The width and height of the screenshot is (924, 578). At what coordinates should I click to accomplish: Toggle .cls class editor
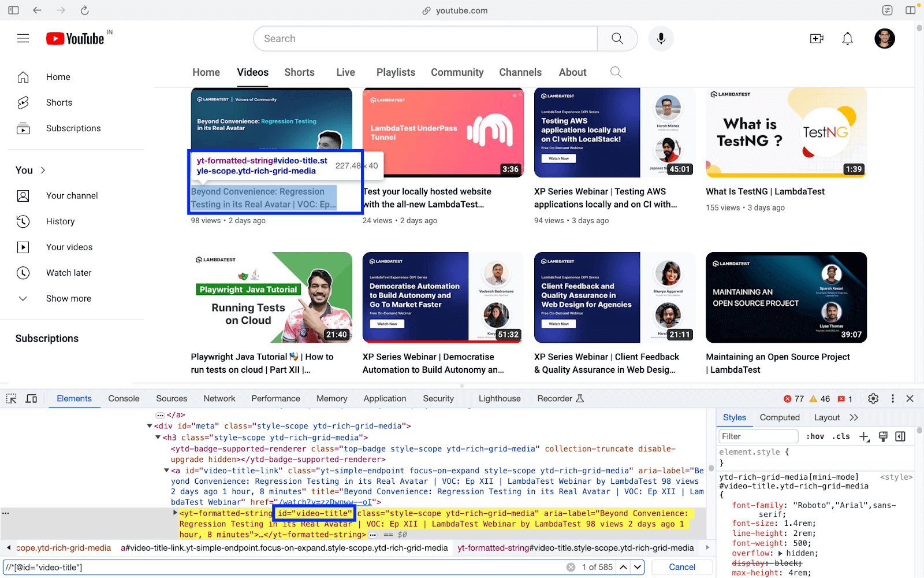[841, 437]
